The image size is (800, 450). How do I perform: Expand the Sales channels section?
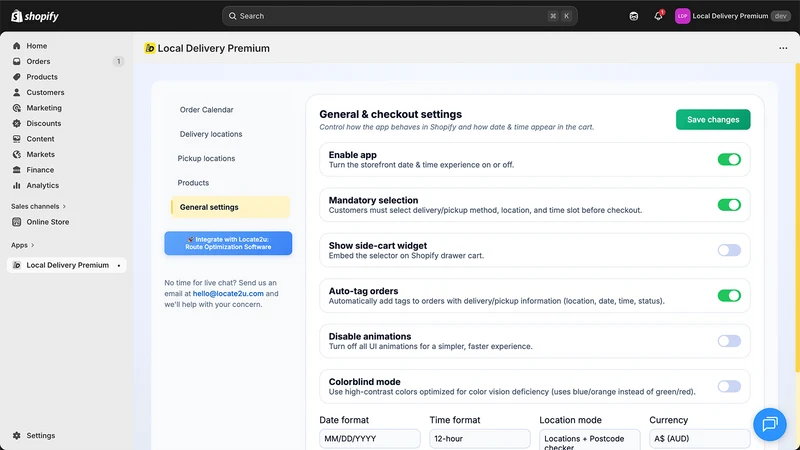tap(38, 207)
